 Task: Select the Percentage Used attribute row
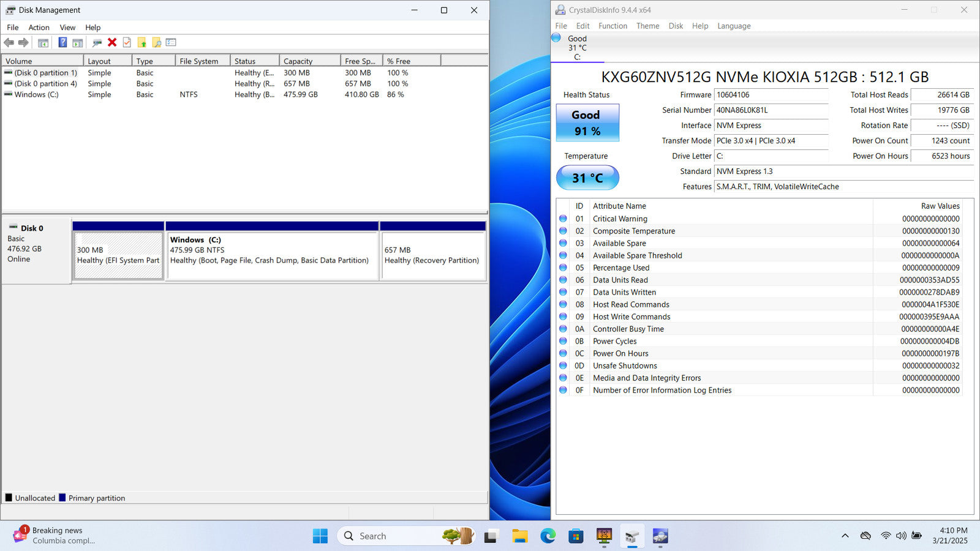coord(759,268)
